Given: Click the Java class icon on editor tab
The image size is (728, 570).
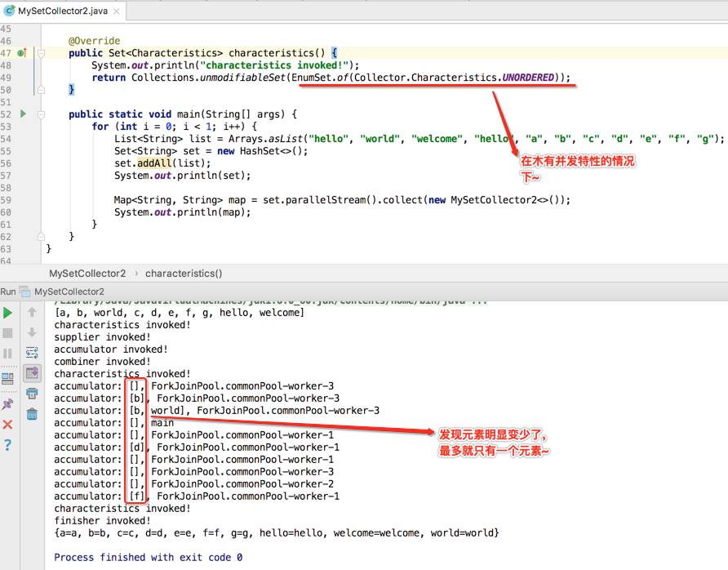Looking at the screenshot, I should (x=9, y=11).
